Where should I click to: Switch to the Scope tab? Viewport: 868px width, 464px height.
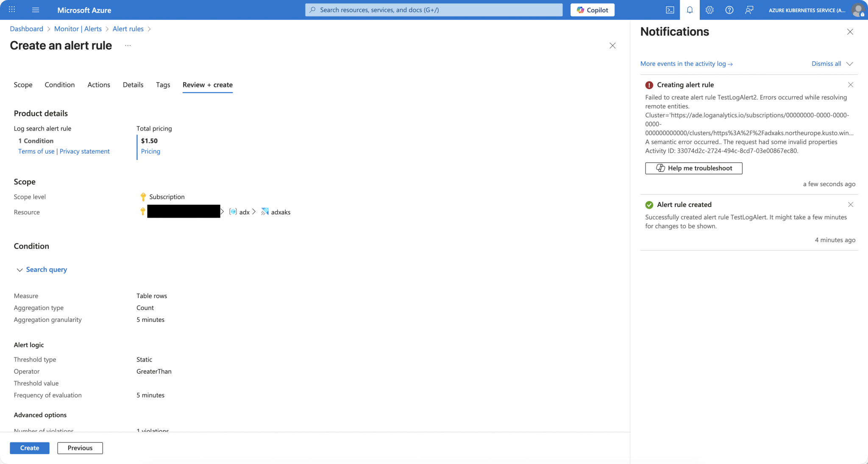tap(23, 85)
